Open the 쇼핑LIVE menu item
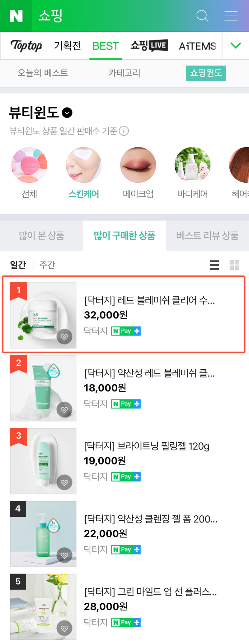Screen dimensions: 249x644 149,46
